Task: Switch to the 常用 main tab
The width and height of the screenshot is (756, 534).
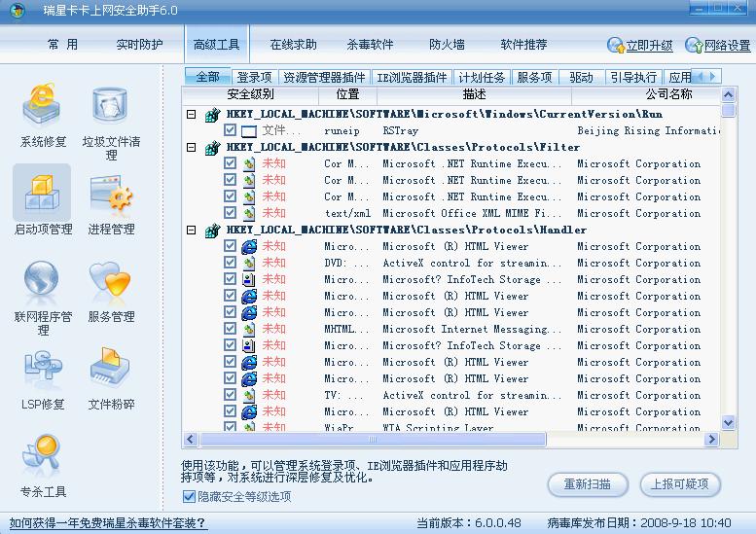Action: (62, 45)
